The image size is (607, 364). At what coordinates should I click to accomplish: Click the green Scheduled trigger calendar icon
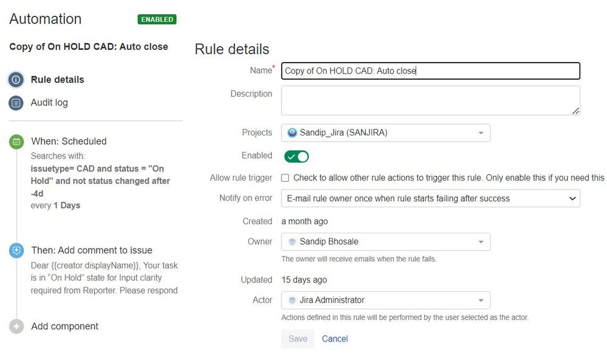[16, 142]
